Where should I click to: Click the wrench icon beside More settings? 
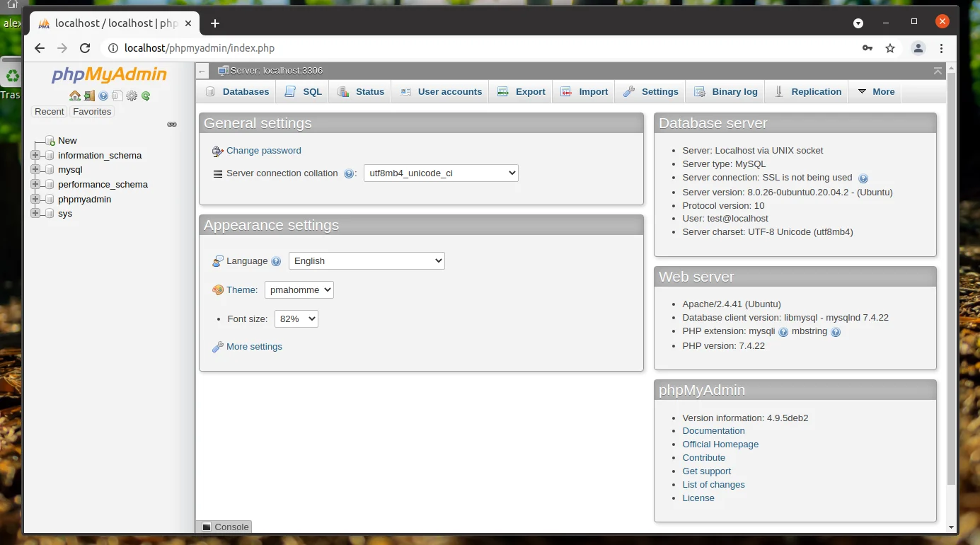tap(217, 346)
